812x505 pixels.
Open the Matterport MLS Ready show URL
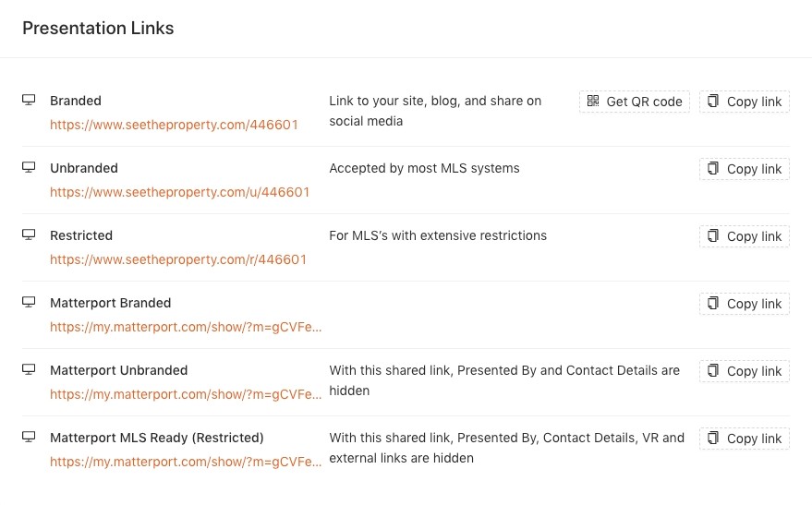[x=186, y=462]
